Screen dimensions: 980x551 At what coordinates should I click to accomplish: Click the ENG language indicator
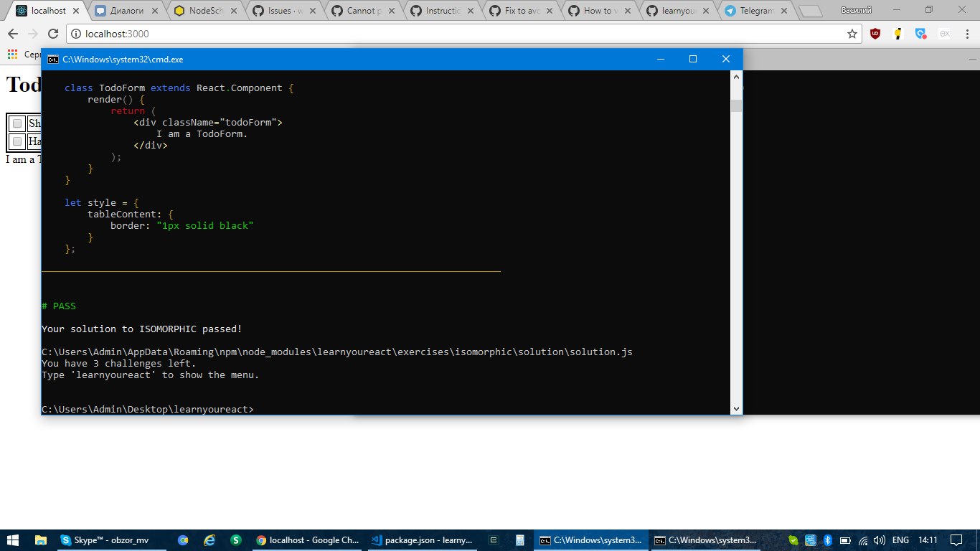(900, 540)
